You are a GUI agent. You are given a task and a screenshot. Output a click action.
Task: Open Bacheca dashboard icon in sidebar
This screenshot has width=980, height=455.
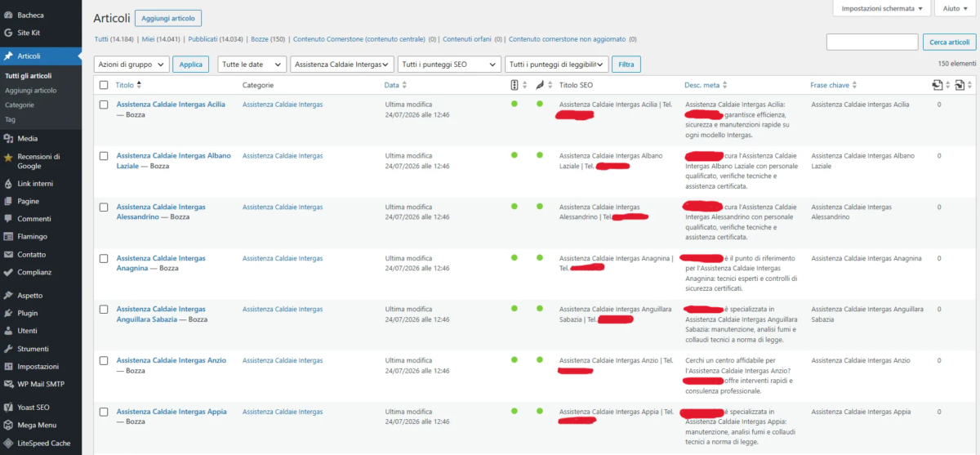8,16
